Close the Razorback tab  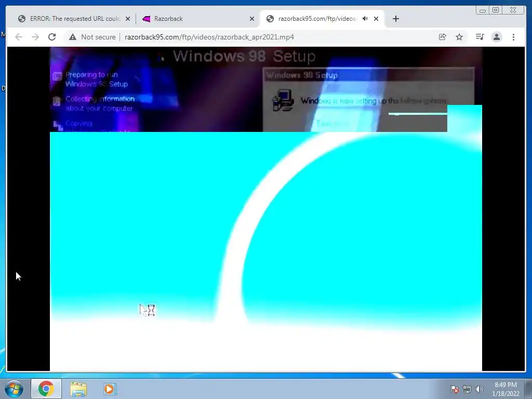tap(252, 19)
